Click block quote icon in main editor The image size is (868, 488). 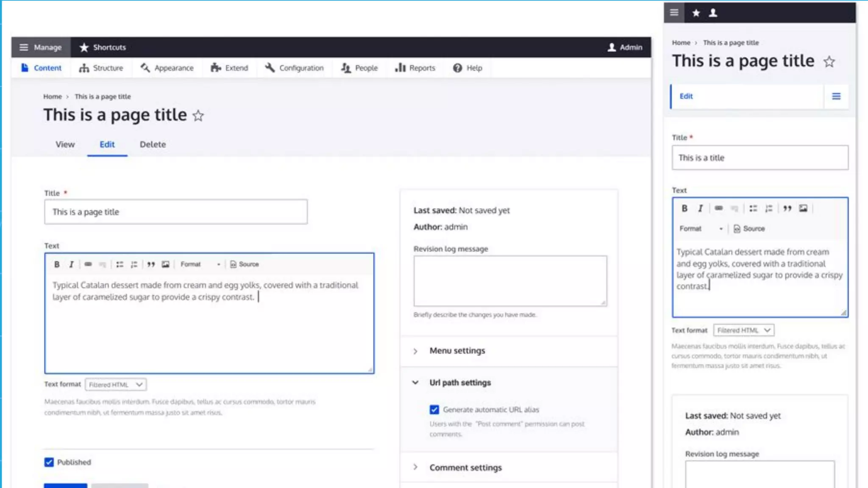(151, 264)
